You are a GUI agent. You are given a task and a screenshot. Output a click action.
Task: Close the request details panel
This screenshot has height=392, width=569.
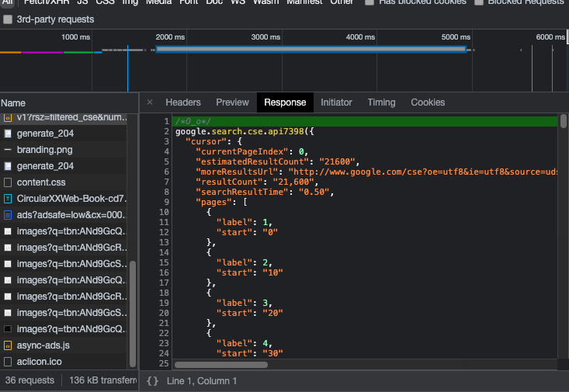point(150,102)
